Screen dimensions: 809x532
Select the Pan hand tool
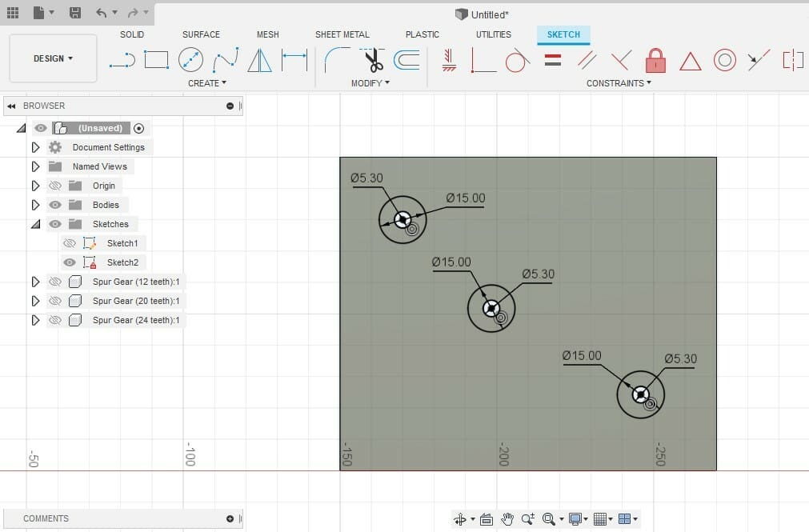(x=507, y=519)
